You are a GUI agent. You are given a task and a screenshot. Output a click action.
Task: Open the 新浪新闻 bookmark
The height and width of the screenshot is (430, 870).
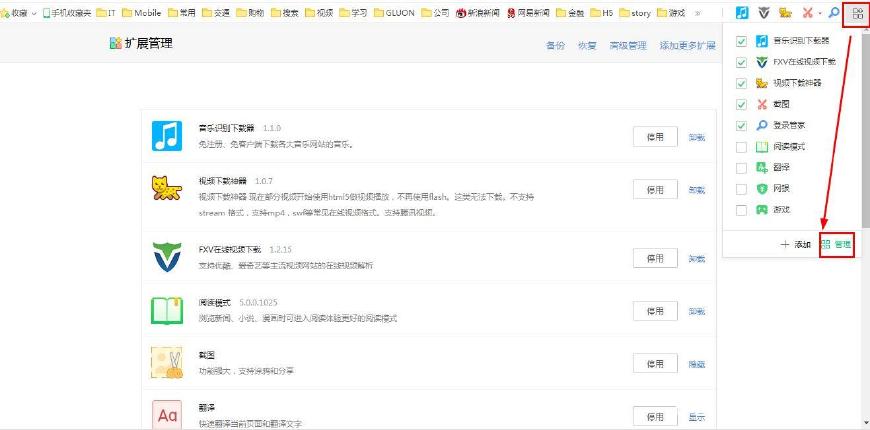coord(478,13)
